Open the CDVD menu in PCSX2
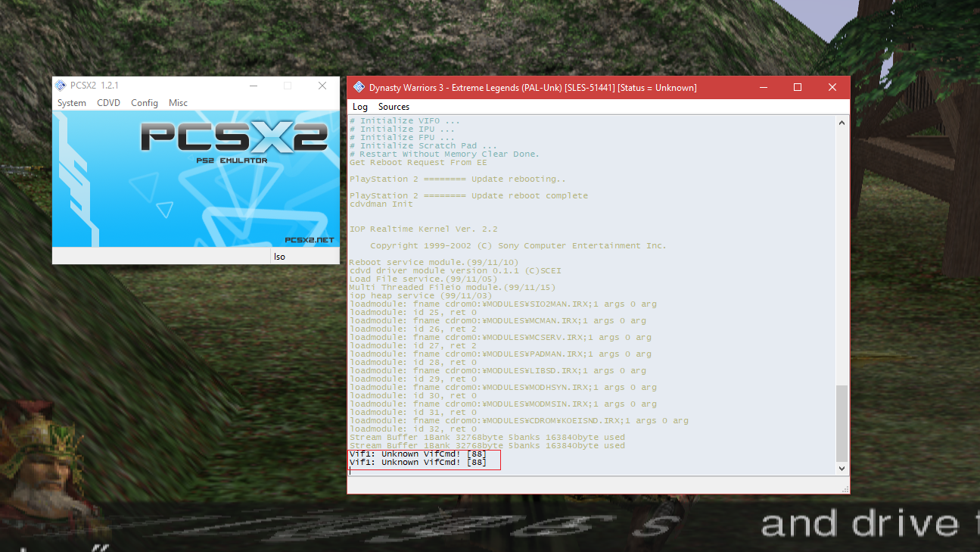The image size is (980, 552). click(x=109, y=103)
